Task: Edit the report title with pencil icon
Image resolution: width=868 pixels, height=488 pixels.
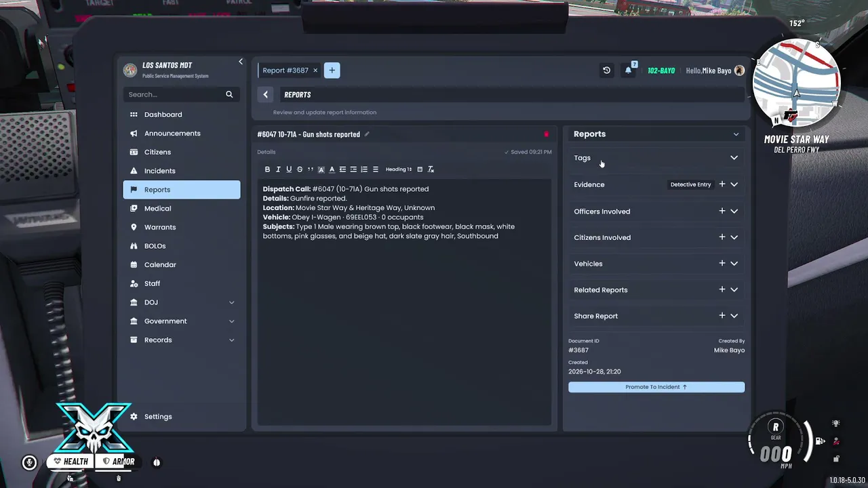Action: 367,134
